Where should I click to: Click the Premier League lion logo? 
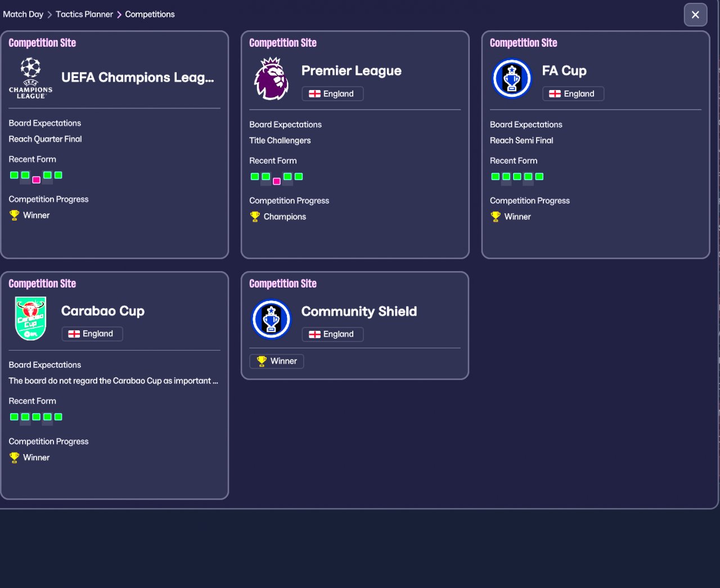(271, 79)
